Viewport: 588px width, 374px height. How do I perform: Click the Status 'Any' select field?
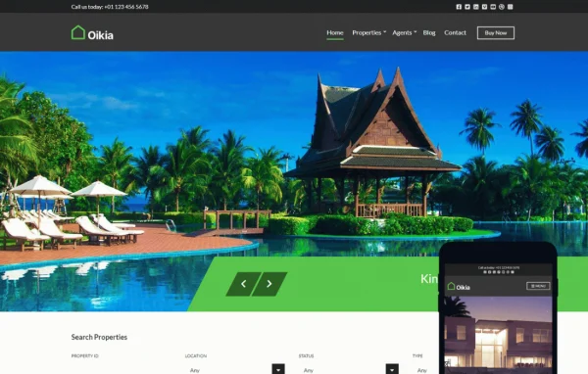[348, 369]
